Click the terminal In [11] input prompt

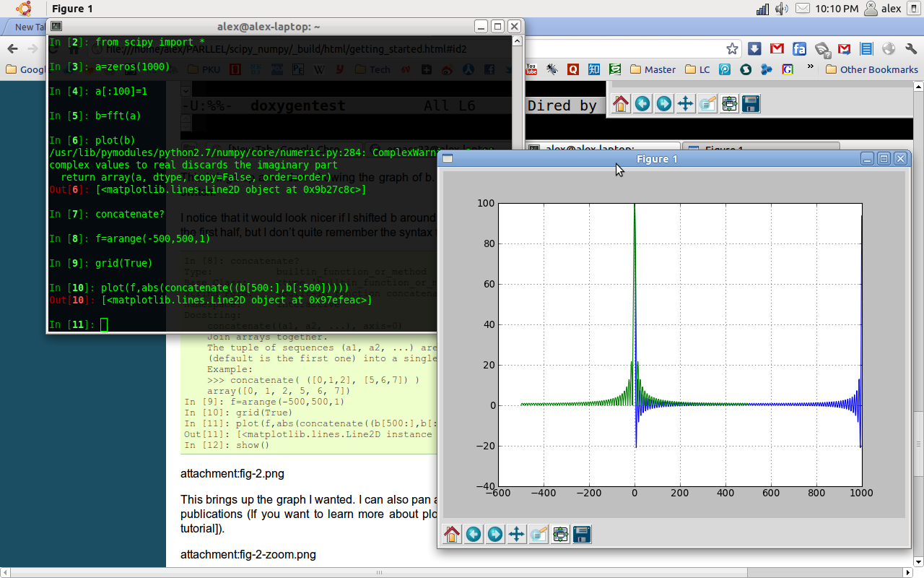78,324
